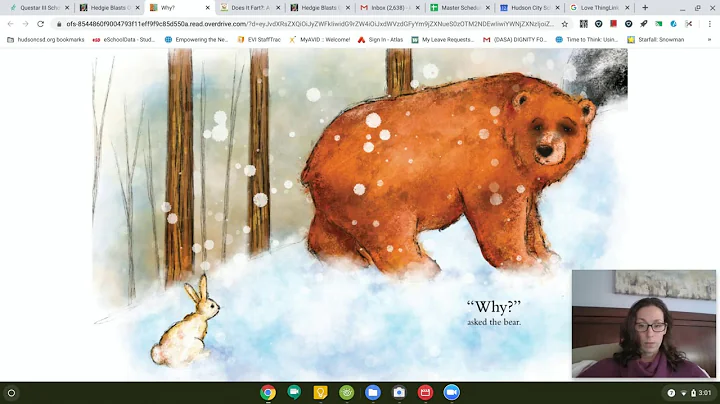The width and height of the screenshot is (720, 404).
Task: Open the scissors extension icon
Action: click(688, 24)
